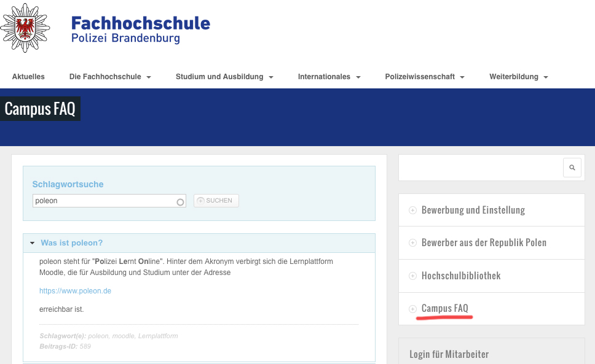The height and width of the screenshot is (364, 595).
Task: Click the 'Login für Mitarbeiter' heading
Action: pos(449,355)
